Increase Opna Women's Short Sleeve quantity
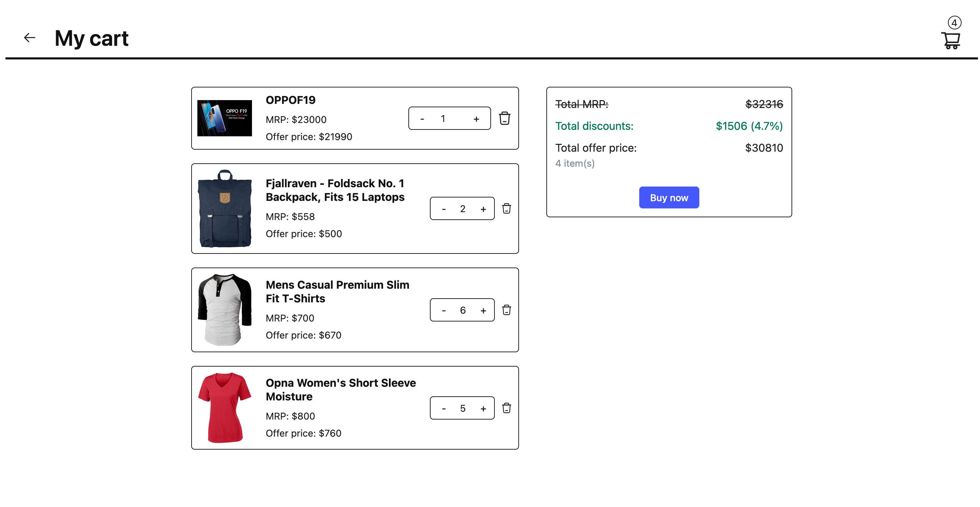Image resolution: width=980 pixels, height=507 pixels. coord(483,408)
